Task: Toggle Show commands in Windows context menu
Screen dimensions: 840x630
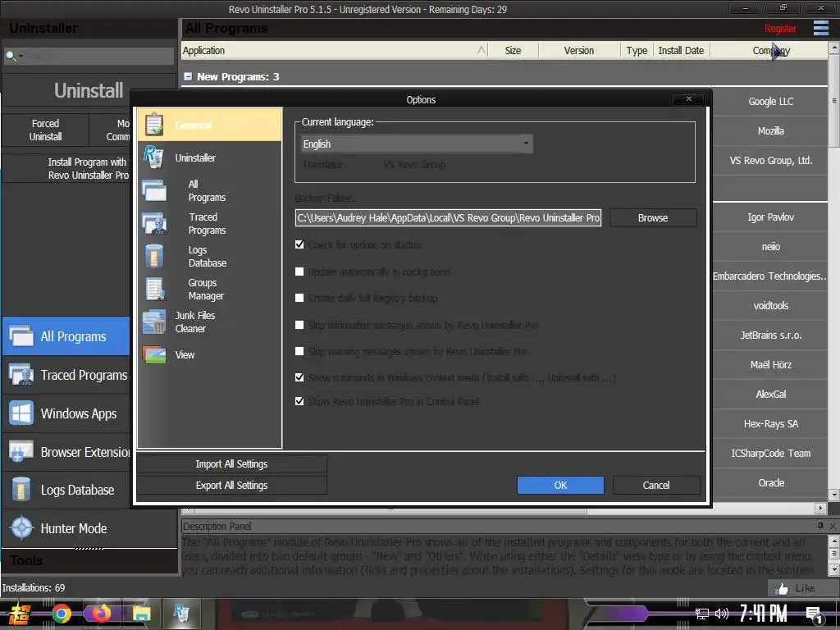Action: [x=299, y=377]
